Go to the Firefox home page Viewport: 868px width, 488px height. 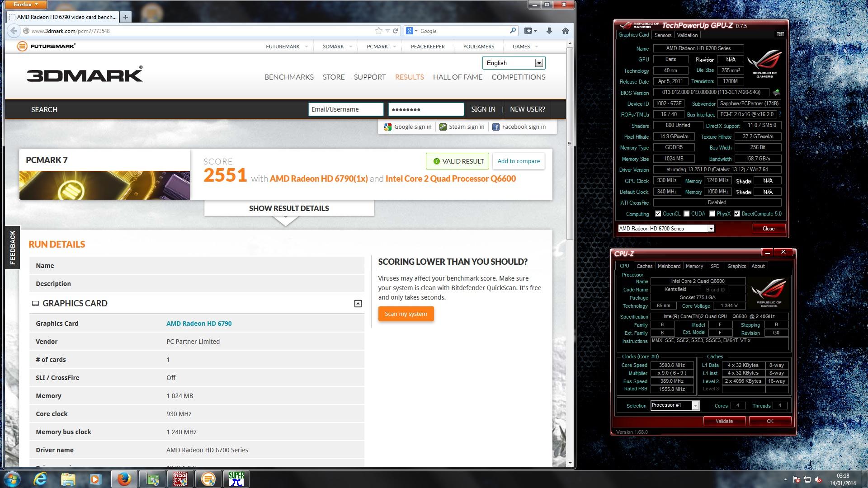(x=565, y=31)
